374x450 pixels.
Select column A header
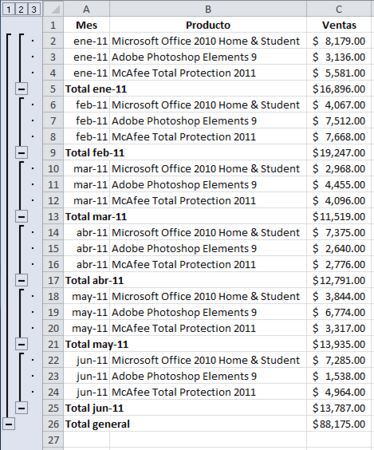(x=86, y=9)
